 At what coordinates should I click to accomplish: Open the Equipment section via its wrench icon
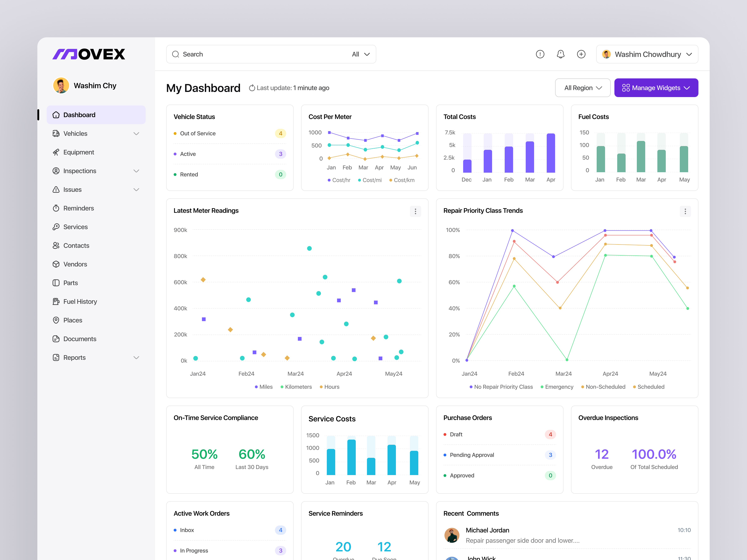[56, 152]
